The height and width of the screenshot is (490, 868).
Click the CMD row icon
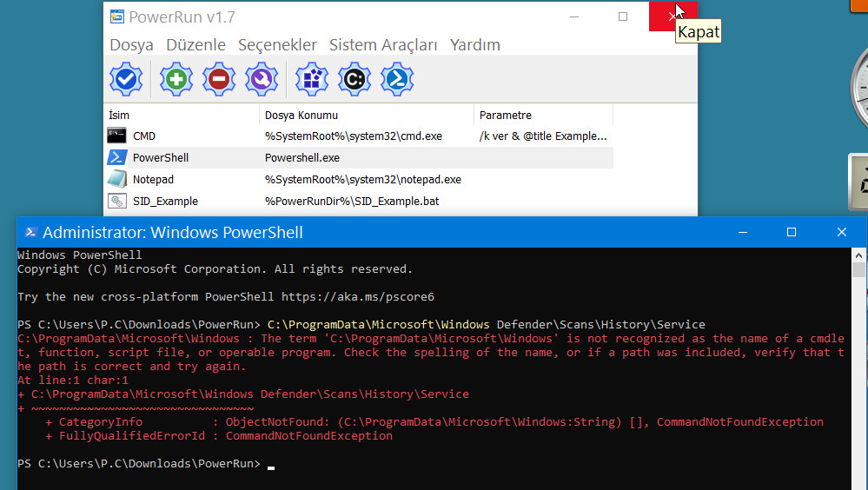pos(116,136)
